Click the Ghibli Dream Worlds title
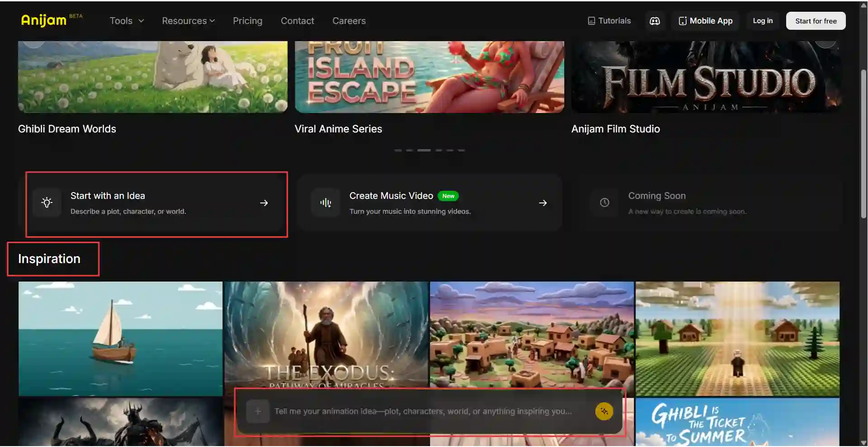The width and height of the screenshot is (868, 447). [67, 129]
